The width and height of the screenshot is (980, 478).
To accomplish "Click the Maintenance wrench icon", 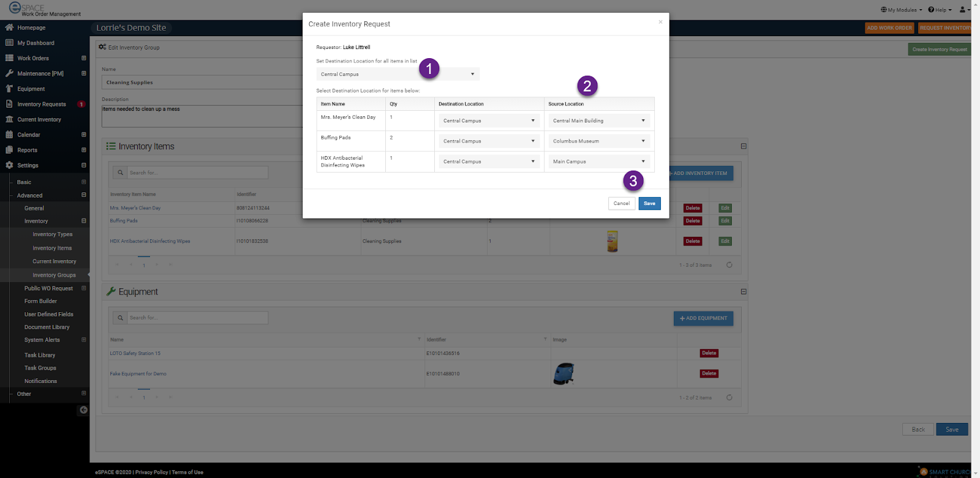I will [x=9, y=73].
